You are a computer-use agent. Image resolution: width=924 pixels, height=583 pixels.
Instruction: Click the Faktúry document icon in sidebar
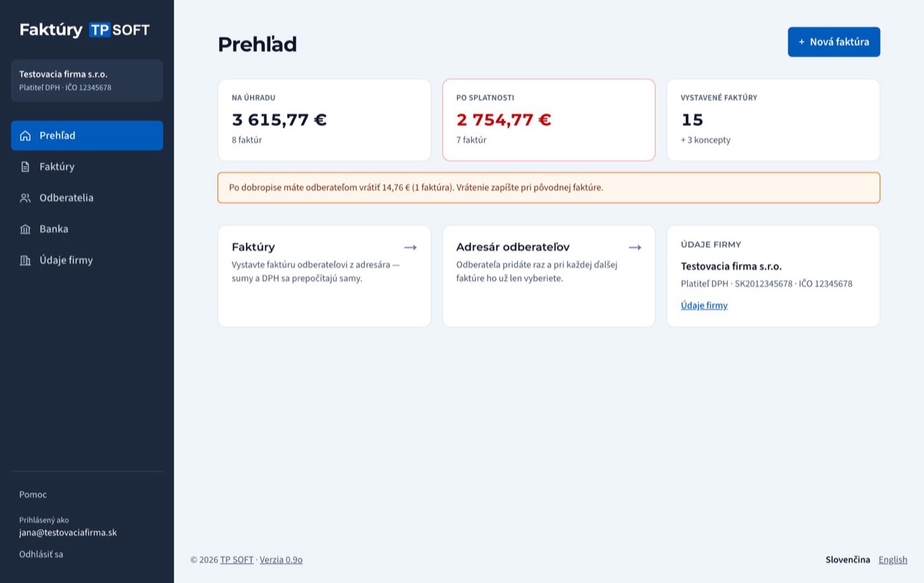(x=25, y=167)
